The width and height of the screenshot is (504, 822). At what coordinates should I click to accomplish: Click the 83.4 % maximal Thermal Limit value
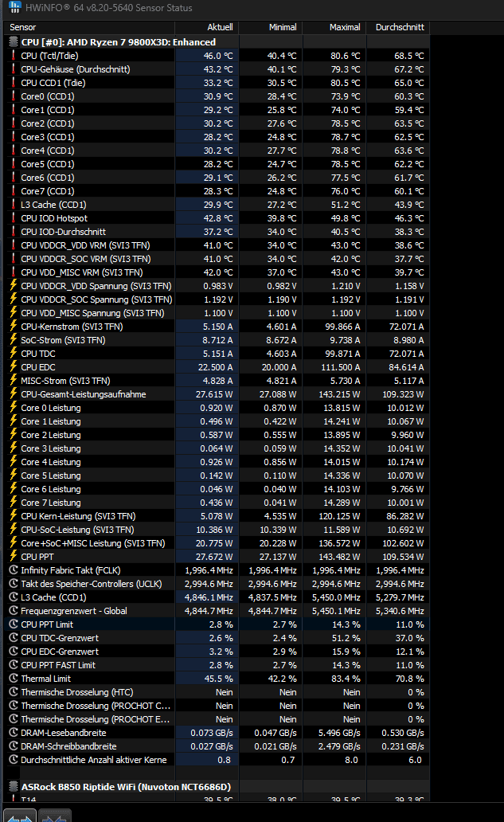pos(346,679)
